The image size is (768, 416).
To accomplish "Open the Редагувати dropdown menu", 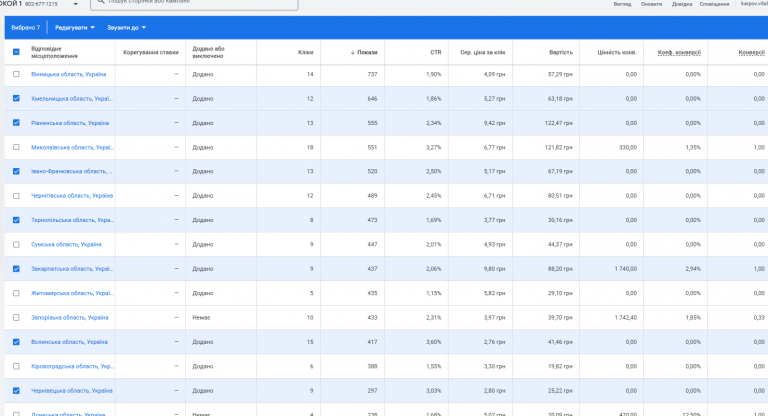I will point(75,28).
